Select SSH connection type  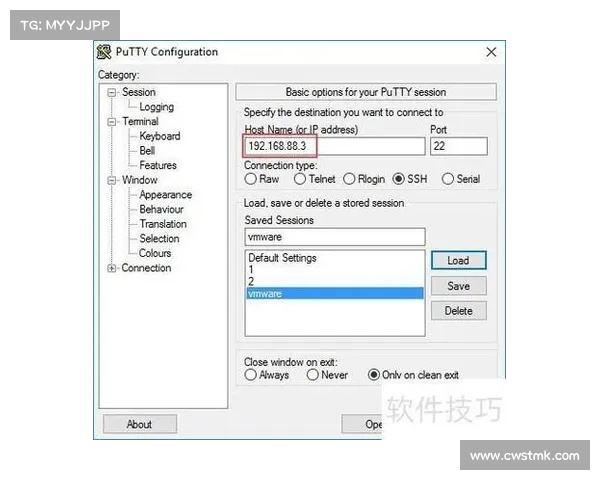tap(410, 179)
